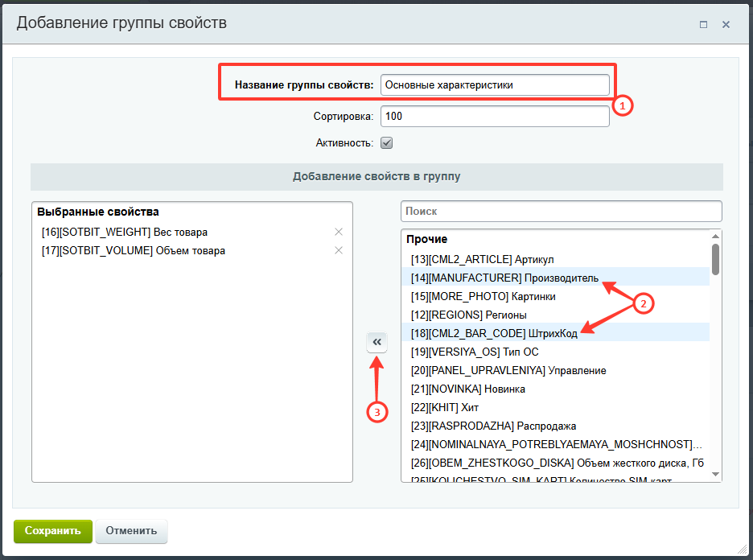Screen dimensions: 753x560
Task: Select [26][OBEM_ZHESTKOGO_DISKA] Объем жесткого диска property
Action: point(555,463)
